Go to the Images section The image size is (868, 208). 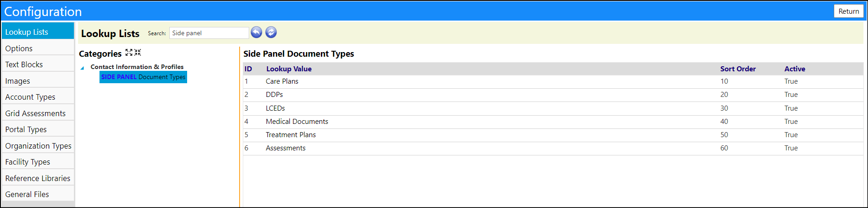click(x=38, y=81)
